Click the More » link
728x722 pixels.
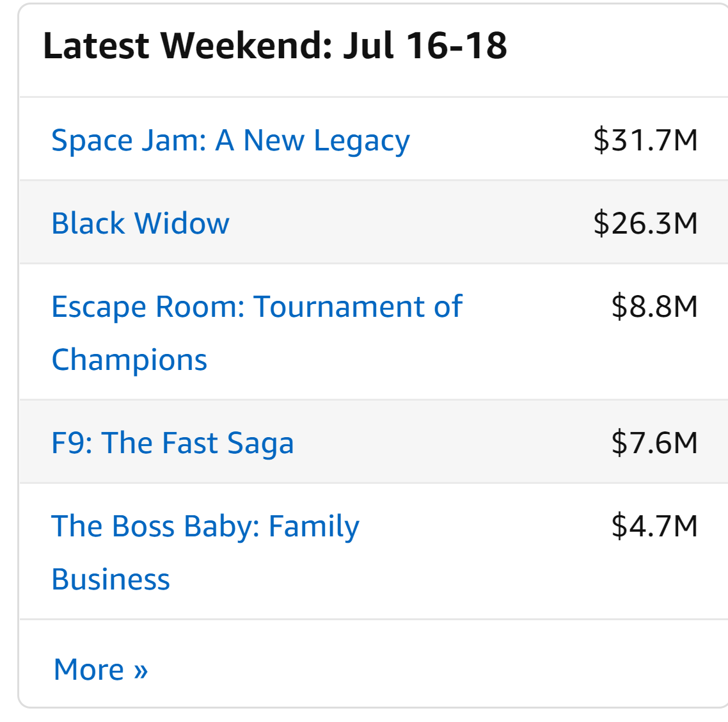click(100, 670)
